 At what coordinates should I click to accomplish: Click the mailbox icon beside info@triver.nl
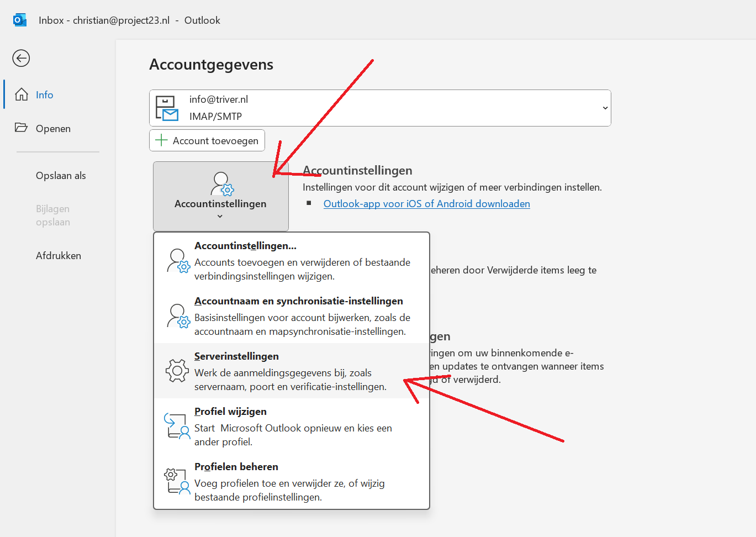[x=167, y=108]
